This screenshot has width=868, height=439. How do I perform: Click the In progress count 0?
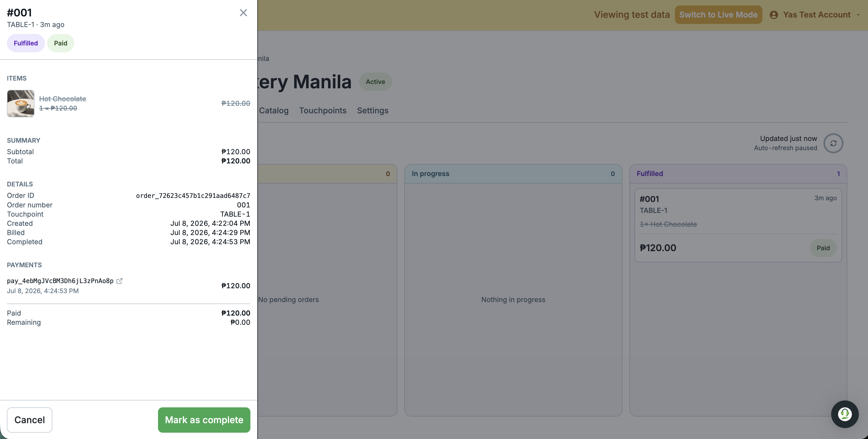coord(613,174)
